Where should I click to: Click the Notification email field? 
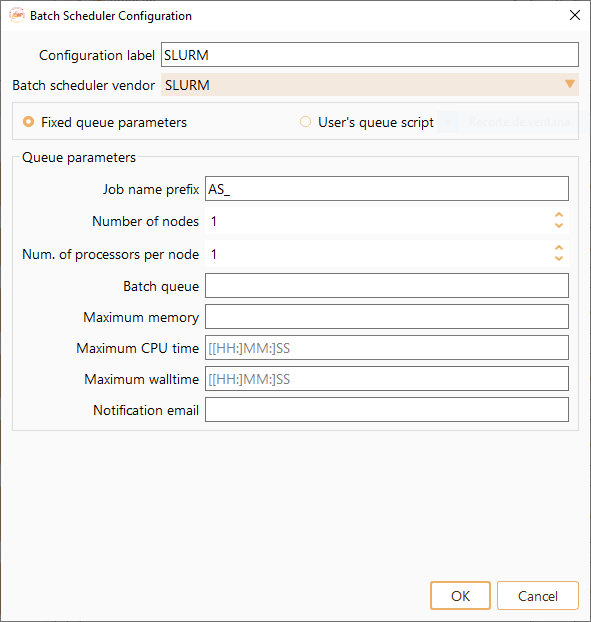(x=387, y=409)
